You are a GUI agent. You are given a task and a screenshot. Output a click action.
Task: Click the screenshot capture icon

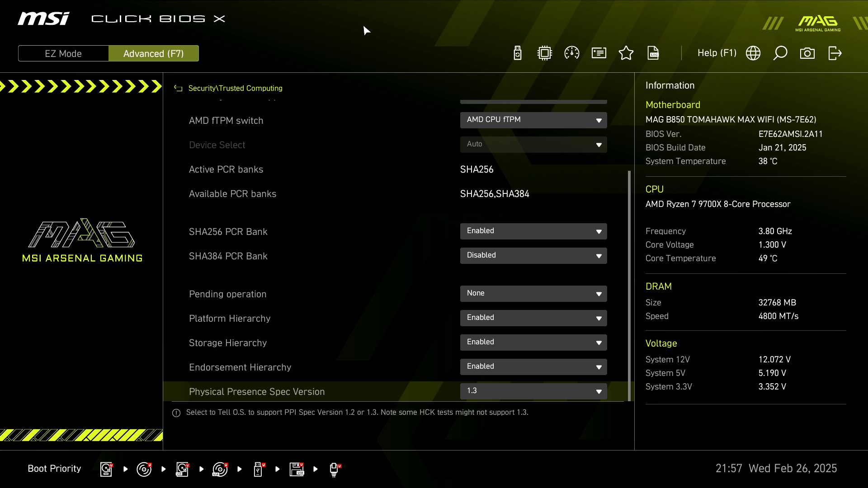point(807,53)
